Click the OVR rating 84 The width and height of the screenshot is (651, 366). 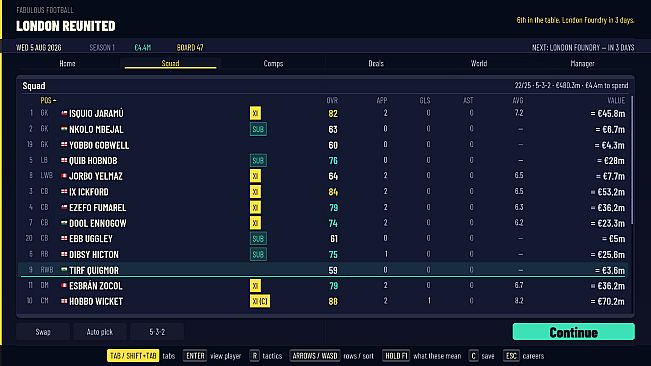[333, 192]
